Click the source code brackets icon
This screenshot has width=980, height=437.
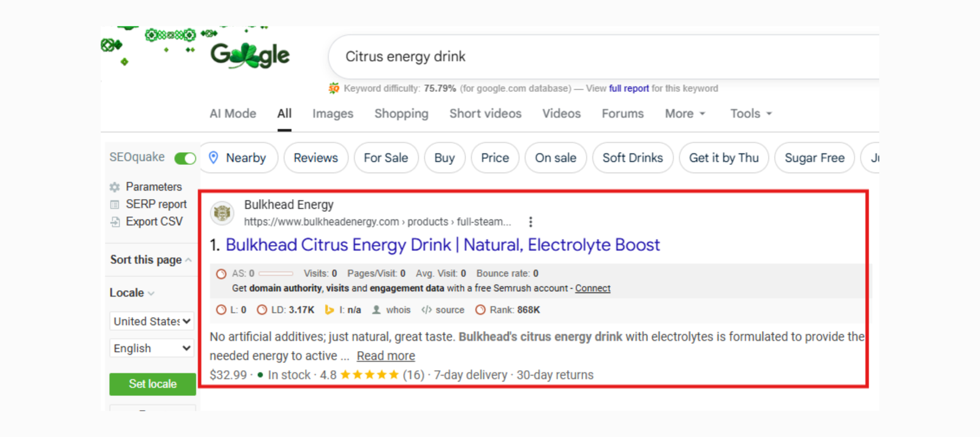pyautogui.click(x=427, y=310)
